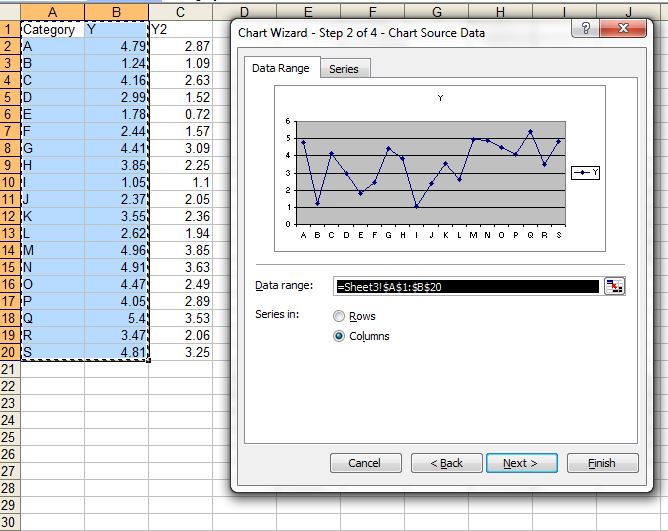
Task: Select row 1 header
Action: point(10,29)
